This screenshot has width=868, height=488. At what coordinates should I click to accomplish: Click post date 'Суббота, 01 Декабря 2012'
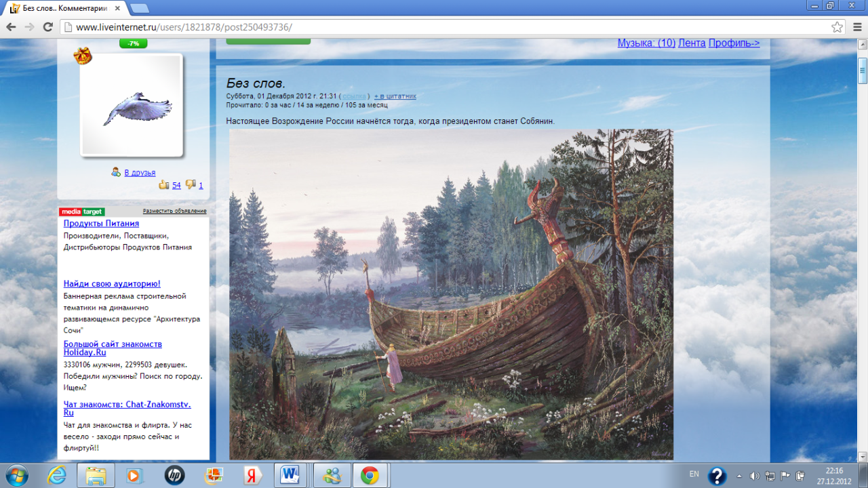pyautogui.click(x=267, y=96)
